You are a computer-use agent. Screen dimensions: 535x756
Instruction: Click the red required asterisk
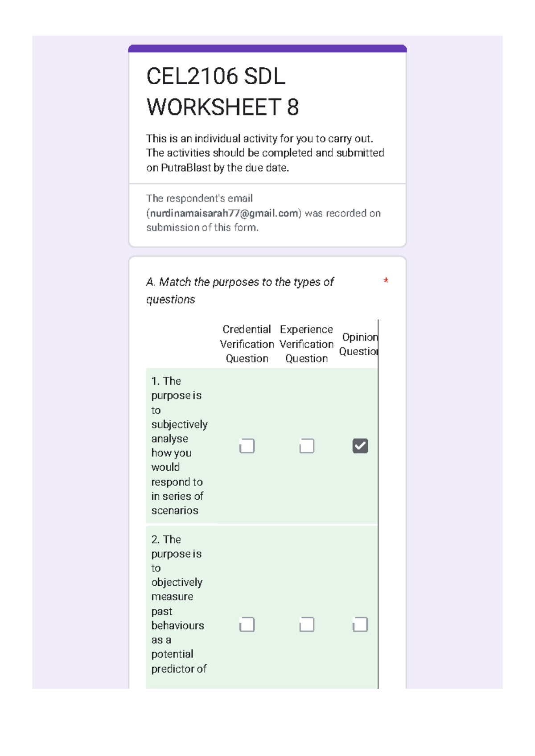(x=386, y=281)
